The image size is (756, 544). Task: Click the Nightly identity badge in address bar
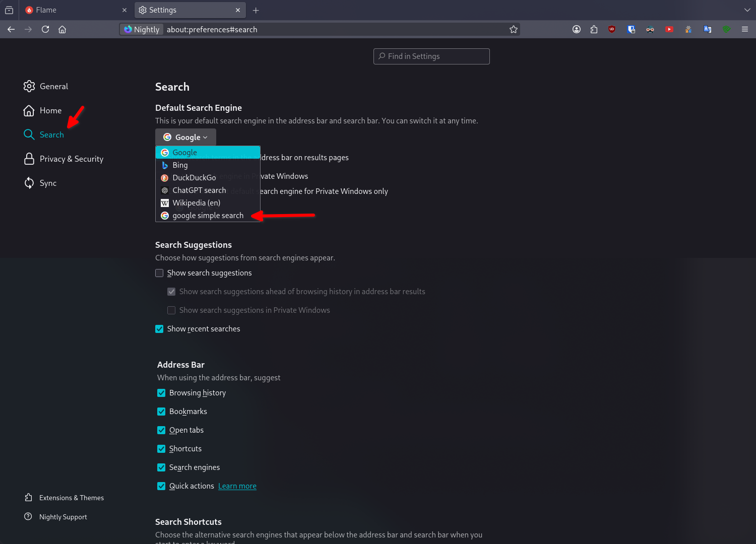click(142, 29)
